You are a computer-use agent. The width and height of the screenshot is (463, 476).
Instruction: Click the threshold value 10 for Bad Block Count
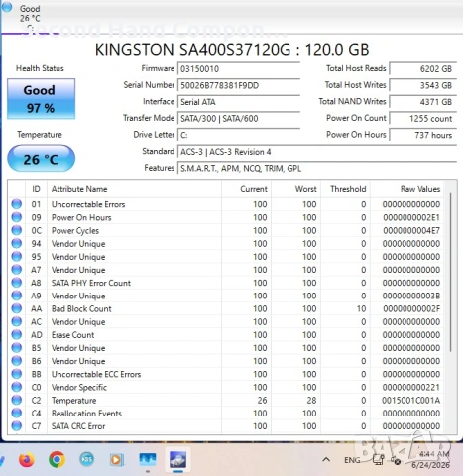point(361,308)
